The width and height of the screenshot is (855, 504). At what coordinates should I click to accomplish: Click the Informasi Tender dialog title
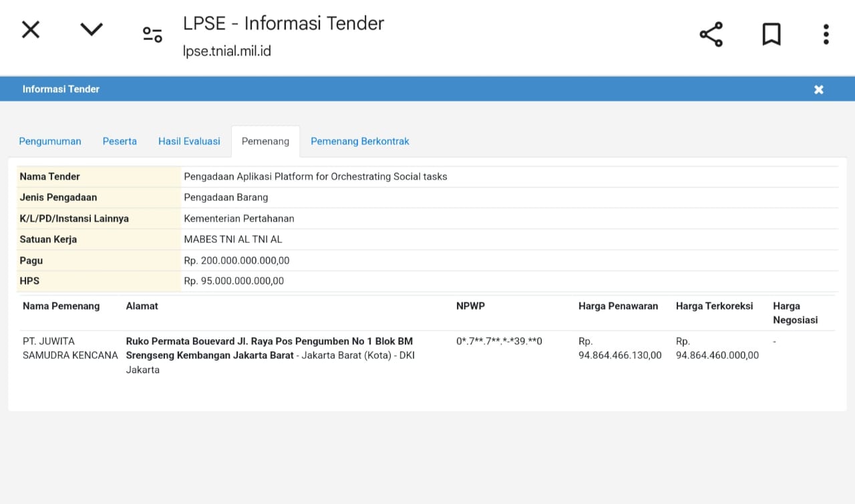pyautogui.click(x=61, y=89)
